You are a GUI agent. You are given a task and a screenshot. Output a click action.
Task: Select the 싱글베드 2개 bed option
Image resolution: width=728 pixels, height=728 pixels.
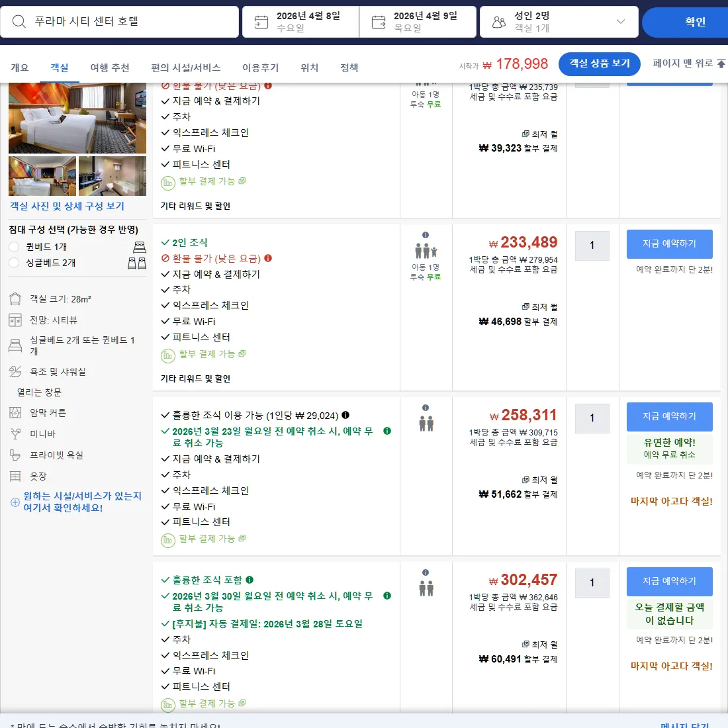click(15, 263)
